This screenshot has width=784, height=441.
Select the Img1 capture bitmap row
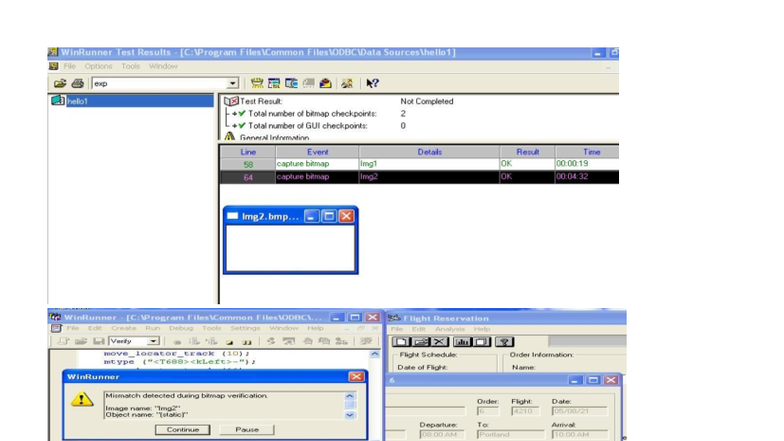(420, 164)
